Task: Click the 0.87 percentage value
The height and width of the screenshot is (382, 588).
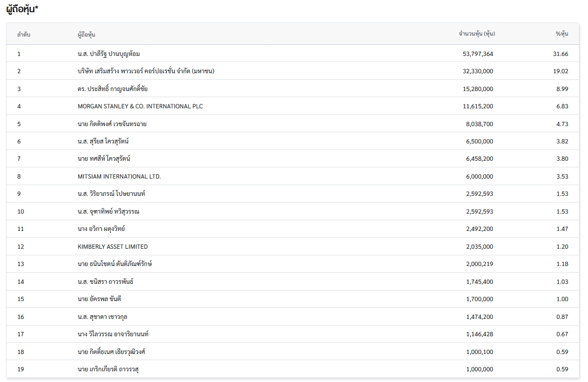Action: (x=562, y=317)
